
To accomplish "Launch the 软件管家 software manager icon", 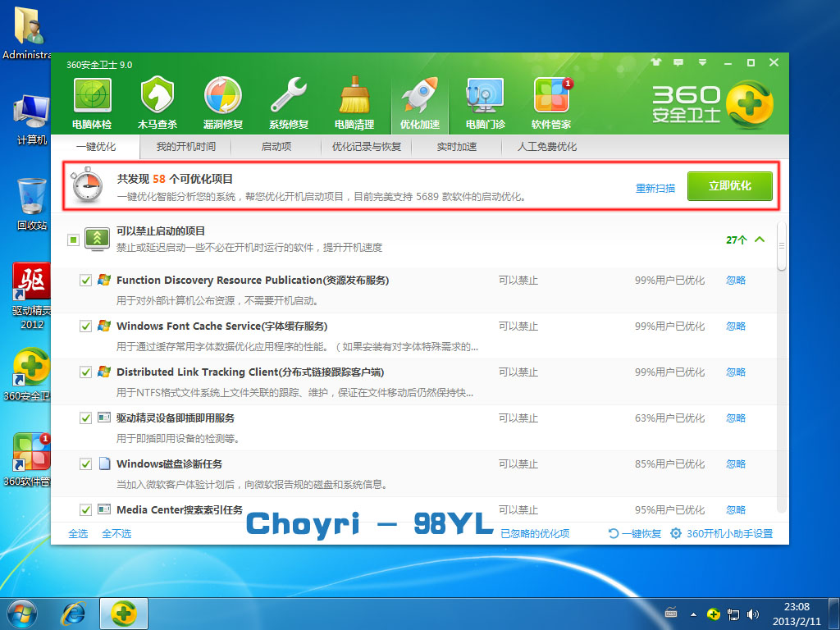I will [x=551, y=104].
